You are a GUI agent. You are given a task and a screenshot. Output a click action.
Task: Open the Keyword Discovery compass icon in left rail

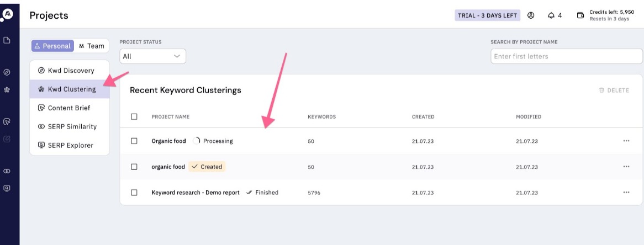[x=7, y=72]
